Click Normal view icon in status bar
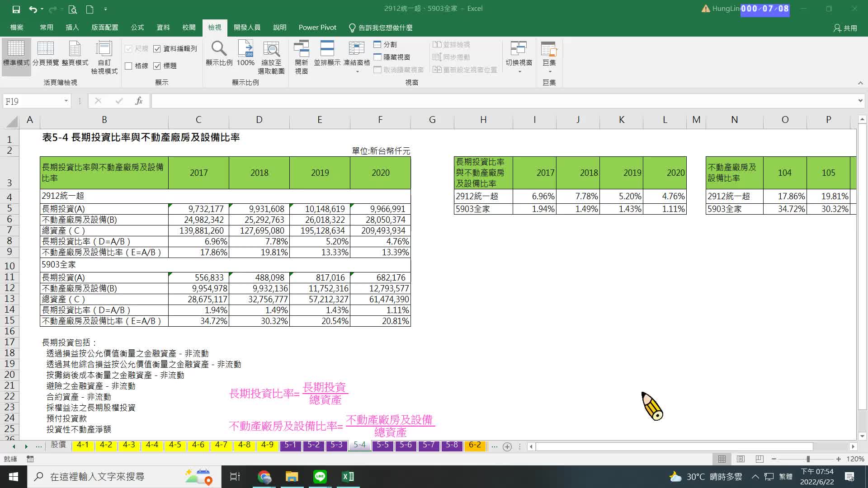Screen dimensions: 868x488 (722, 459)
